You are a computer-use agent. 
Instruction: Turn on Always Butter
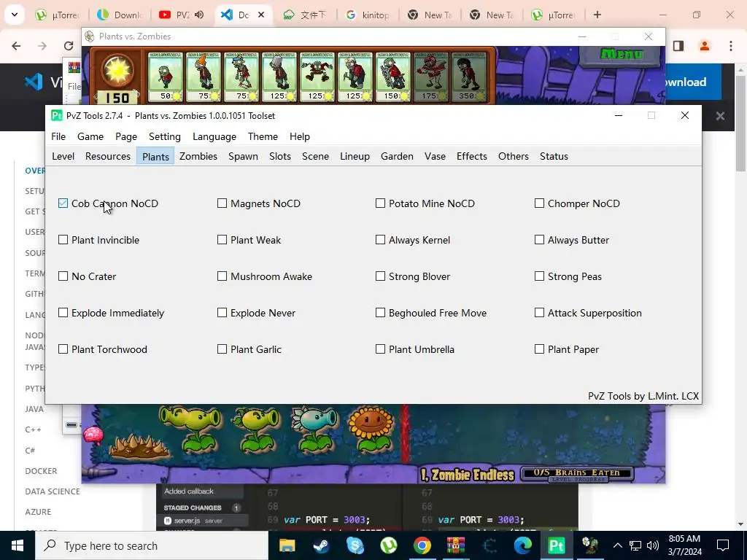pyautogui.click(x=539, y=240)
